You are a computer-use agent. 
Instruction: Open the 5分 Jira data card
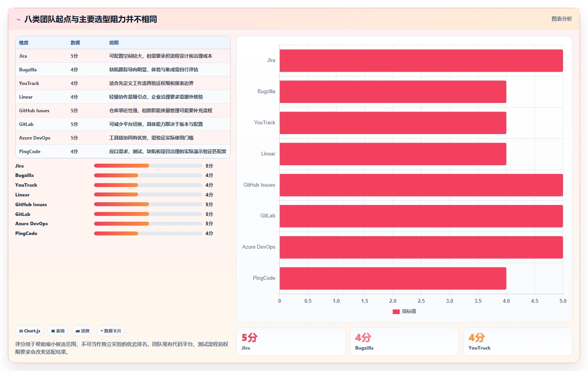point(291,341)
